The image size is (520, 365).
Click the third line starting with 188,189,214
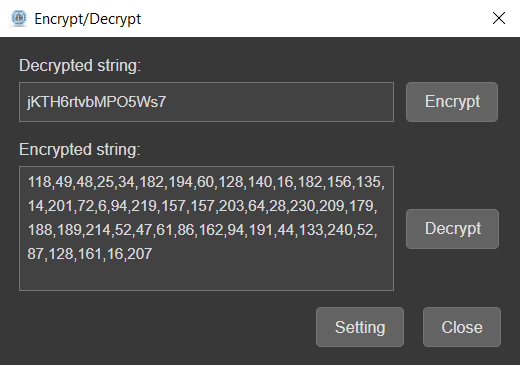(x=203, y=230)
